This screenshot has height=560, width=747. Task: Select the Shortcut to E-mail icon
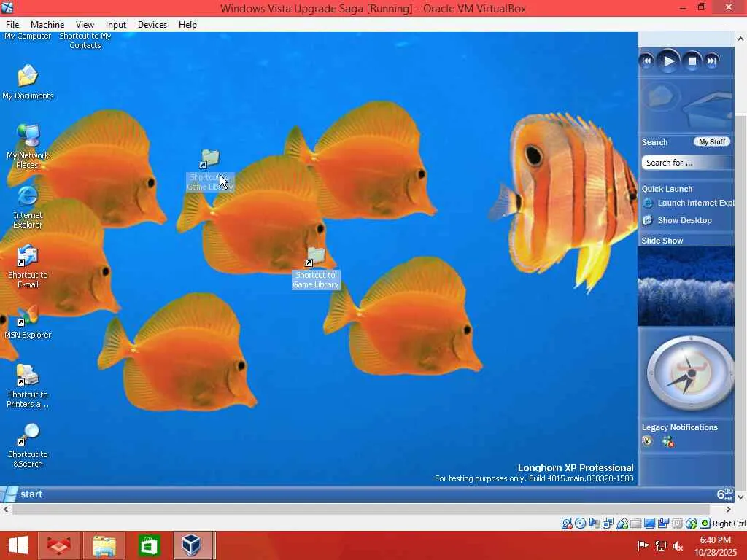[x=28, y=267]
